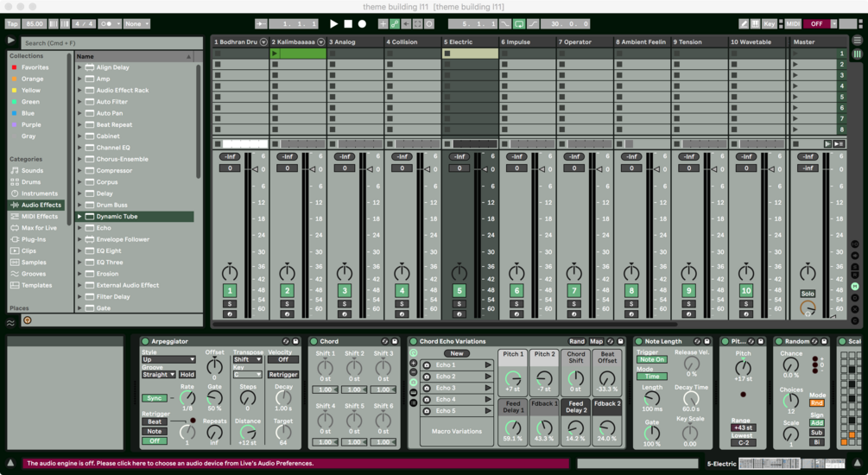The height and width of the screenshot is (475, 868).
Task: Enable the Hold button in Arpeggiator
Action: (187, 375)
